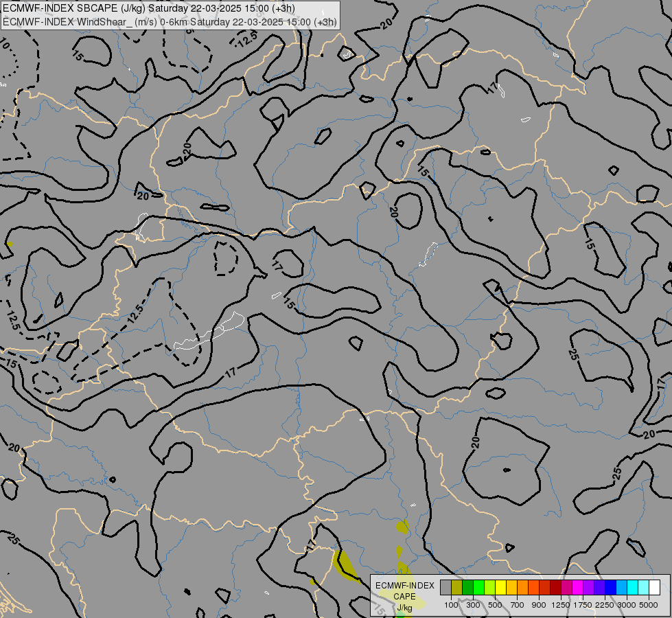
Task: Select the yellow-green legend swatch
Action: [490, 588]
